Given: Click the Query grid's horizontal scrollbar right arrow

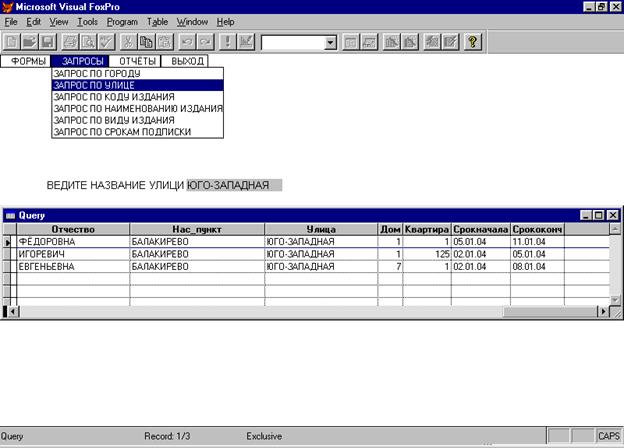Looking at the screenshot, I should [603, 311].
